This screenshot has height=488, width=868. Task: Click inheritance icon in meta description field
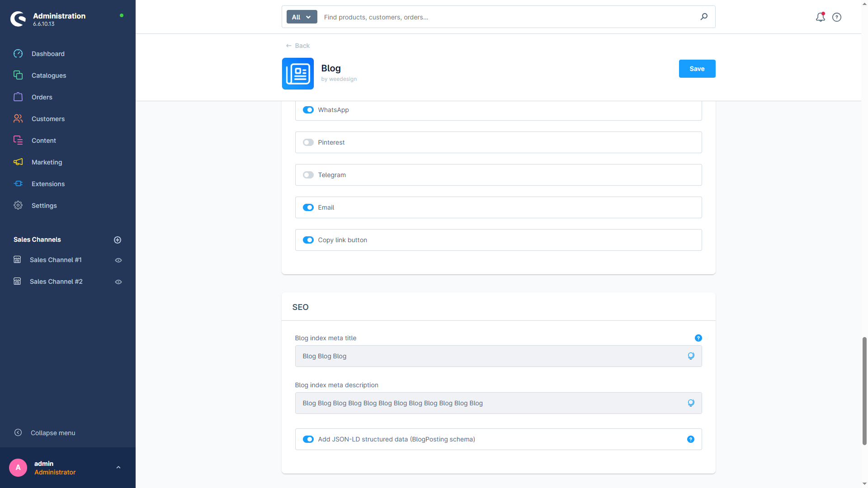(x=691, y=403)
